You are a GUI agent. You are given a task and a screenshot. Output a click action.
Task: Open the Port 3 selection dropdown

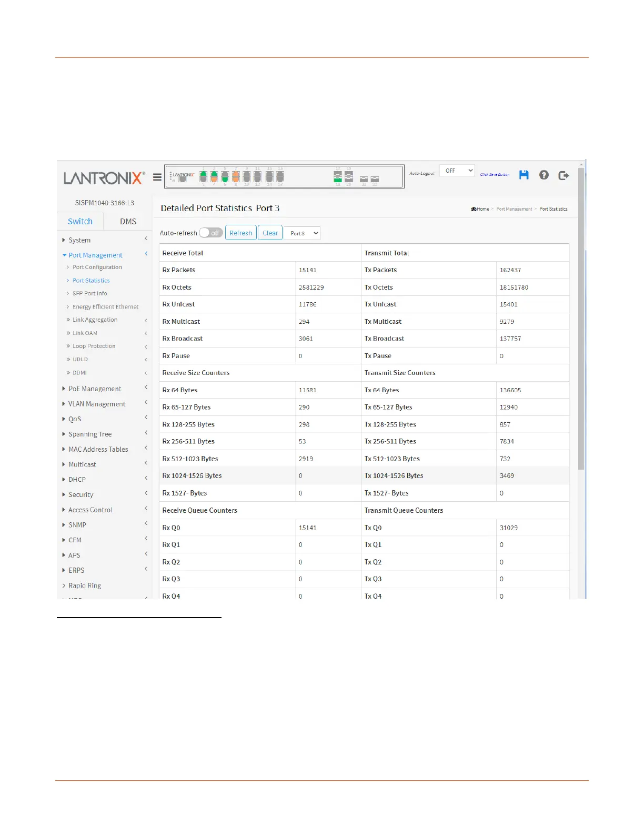pyautogui.click(x=302, y=233)
